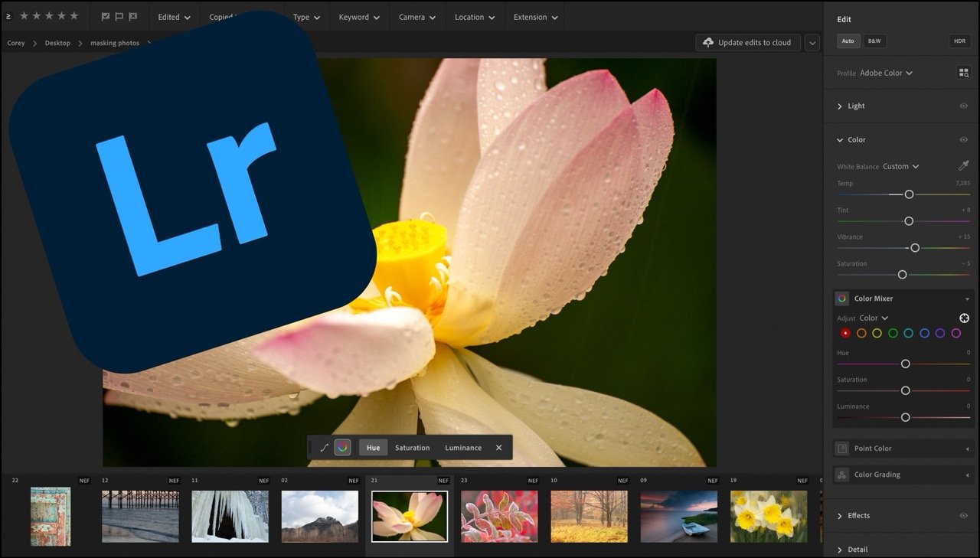This screenshot has height=558, width=980.
Task: Toggle visibility of Light edits
Action: coord(963,106)
